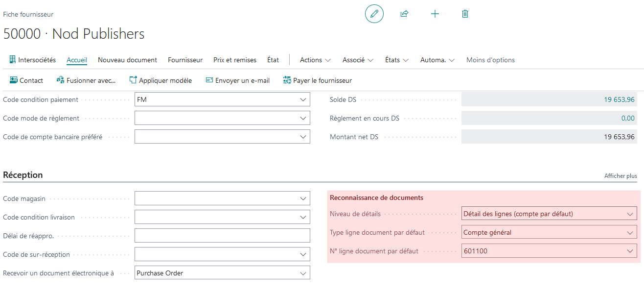Open the Prix et remises menu
The image size is (644, 296).
(235, 60)
